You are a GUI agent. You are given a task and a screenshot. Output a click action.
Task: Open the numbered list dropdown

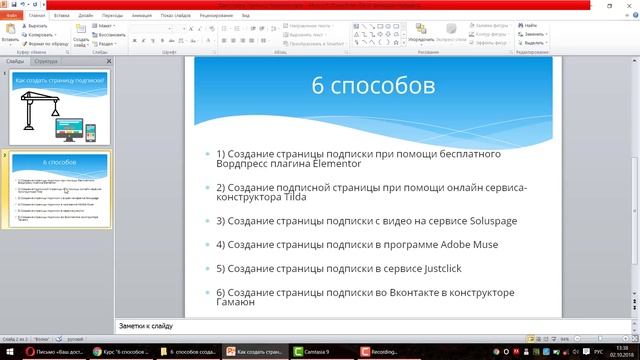pyautogui.click(x=238, y=29)
